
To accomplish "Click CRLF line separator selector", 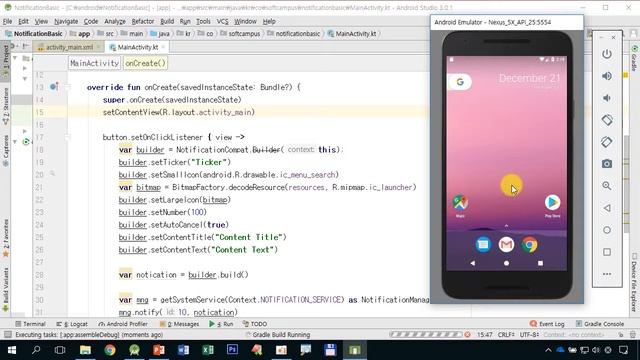I will [x=506, y=335].
